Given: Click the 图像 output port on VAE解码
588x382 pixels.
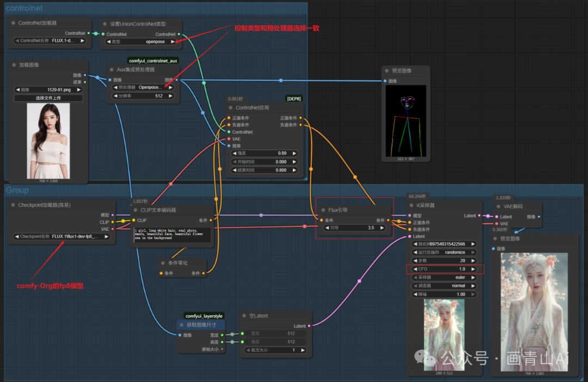Looking at the screenshot, I should [539, 217].
